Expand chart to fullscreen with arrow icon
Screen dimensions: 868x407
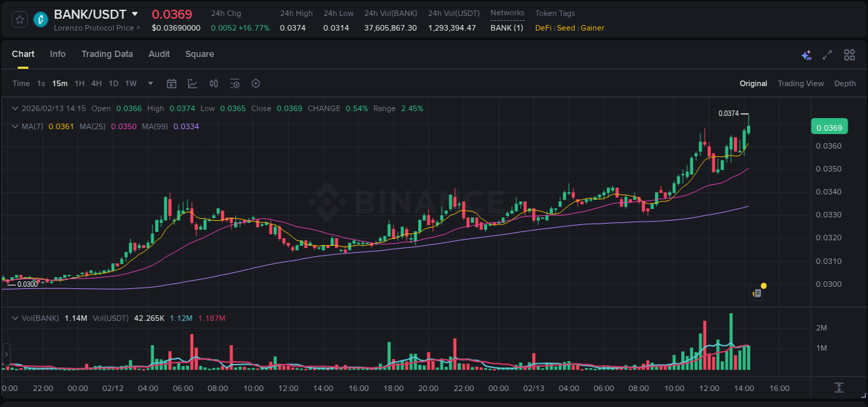(x=827, y=54)
